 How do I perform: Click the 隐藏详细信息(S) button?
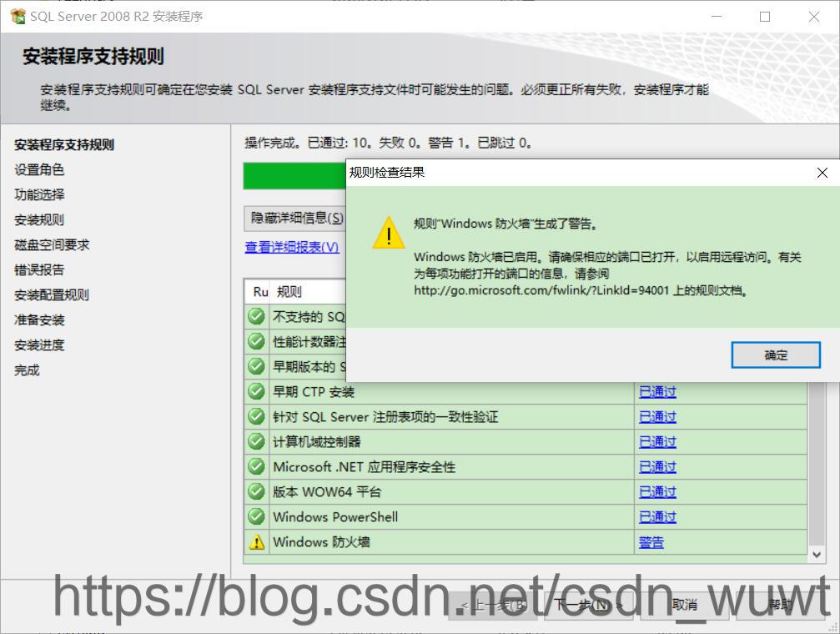[x=295, y=218]
